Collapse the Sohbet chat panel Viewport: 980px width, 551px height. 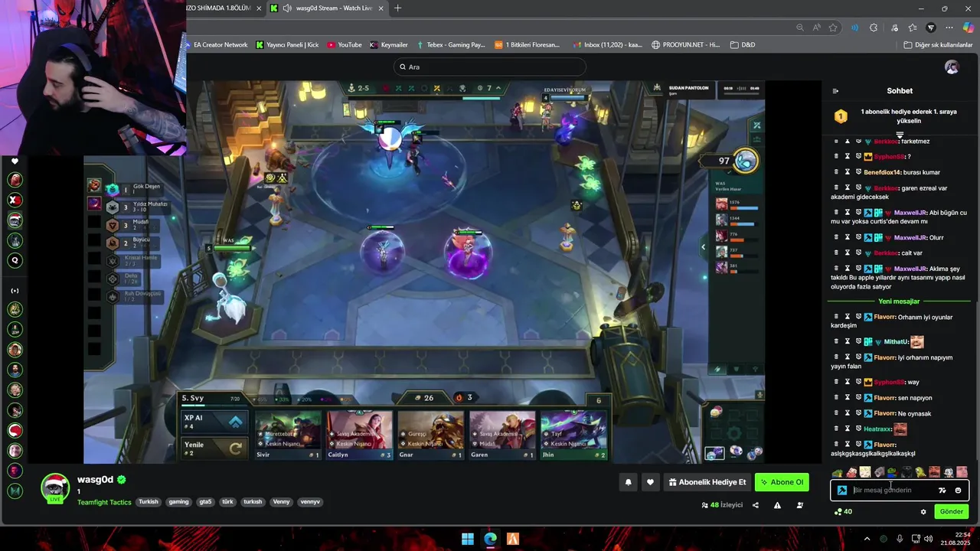835,91
